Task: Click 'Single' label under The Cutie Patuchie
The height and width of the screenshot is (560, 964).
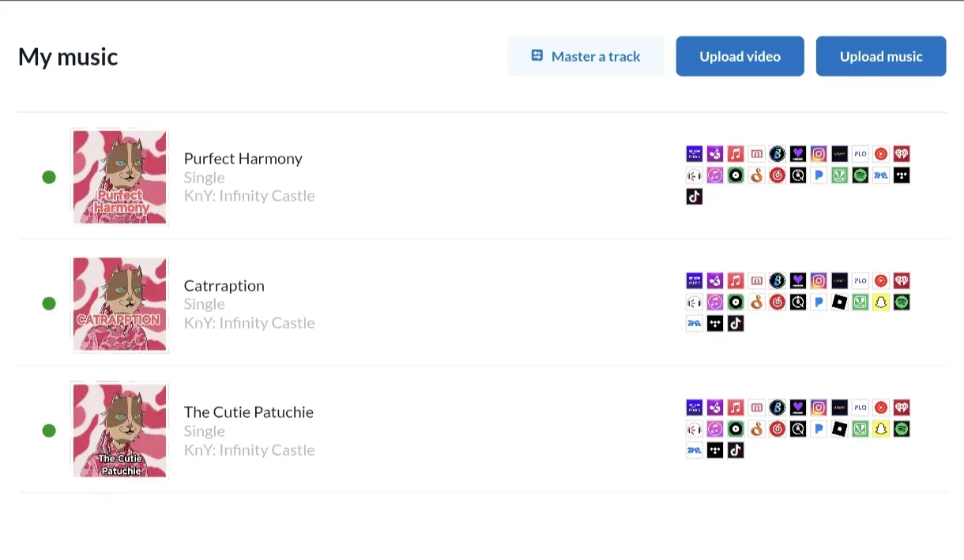Action: click(x=205, y=430)
